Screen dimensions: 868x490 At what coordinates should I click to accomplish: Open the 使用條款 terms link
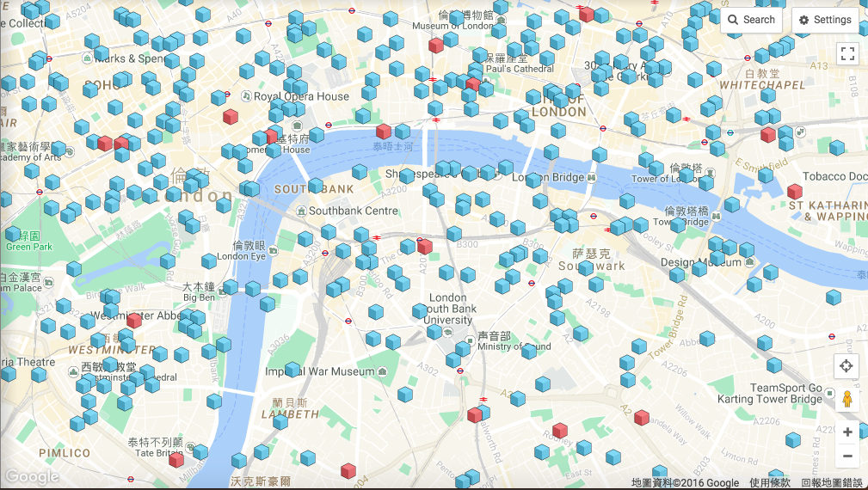point(768,483)
